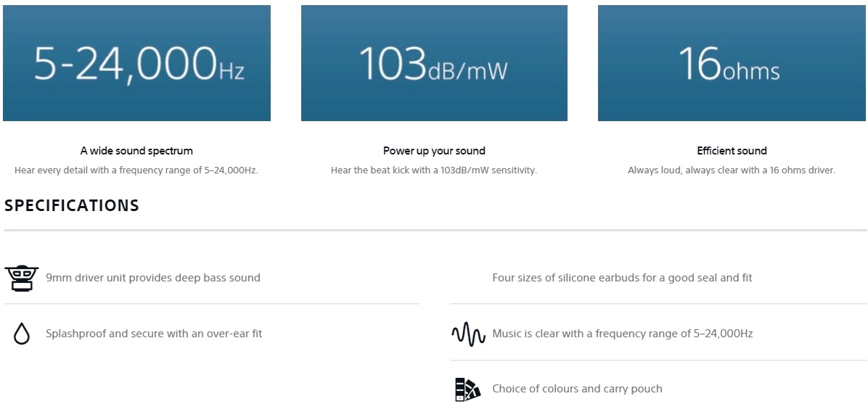Select the 'Efficient sound' heading

(732, 151)
